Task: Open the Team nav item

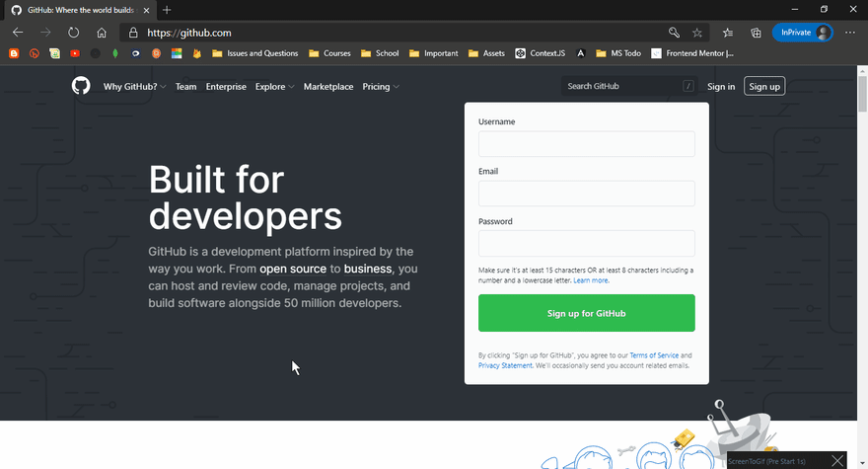Action: coord(186,87)
